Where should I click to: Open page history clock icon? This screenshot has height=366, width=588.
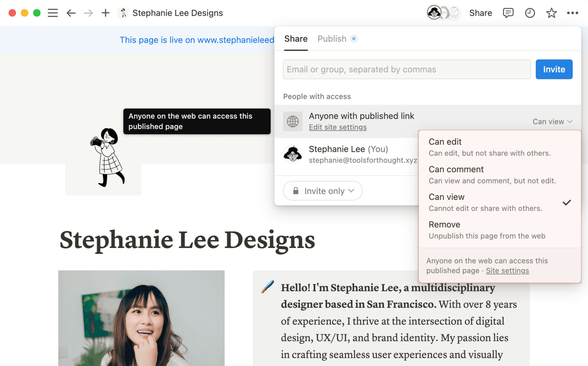click(530, 13)
